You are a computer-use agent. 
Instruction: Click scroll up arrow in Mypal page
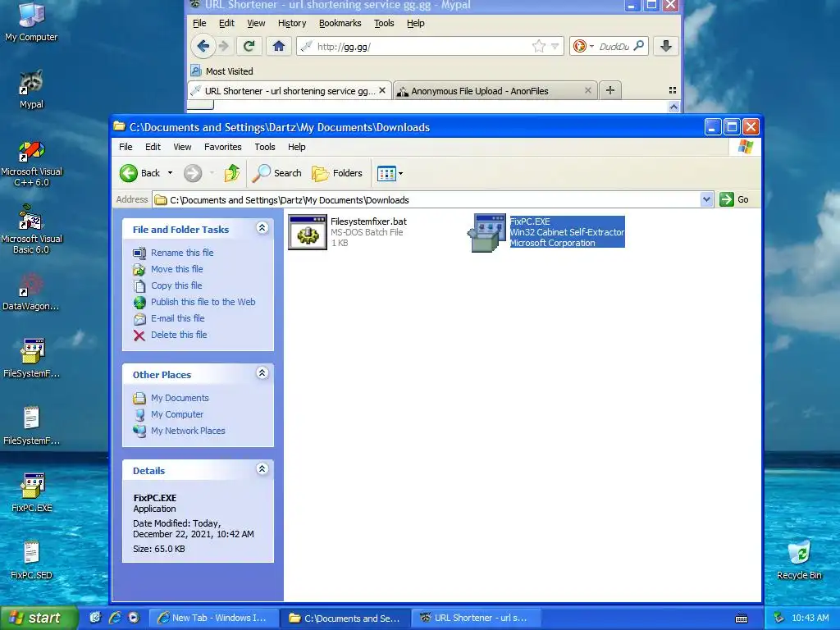(x=673, y=107)
